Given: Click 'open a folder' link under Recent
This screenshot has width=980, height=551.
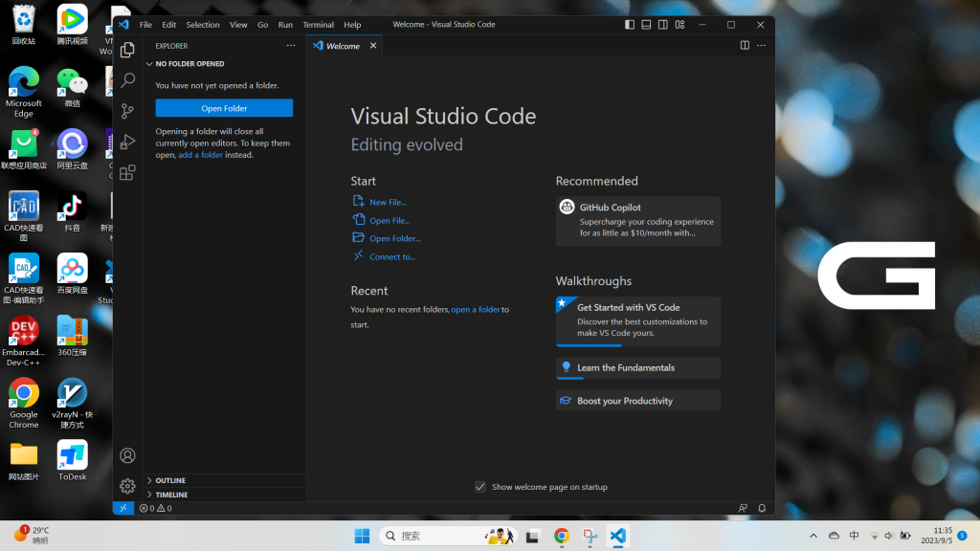Looking at the screenshot, I should [476, 309].
